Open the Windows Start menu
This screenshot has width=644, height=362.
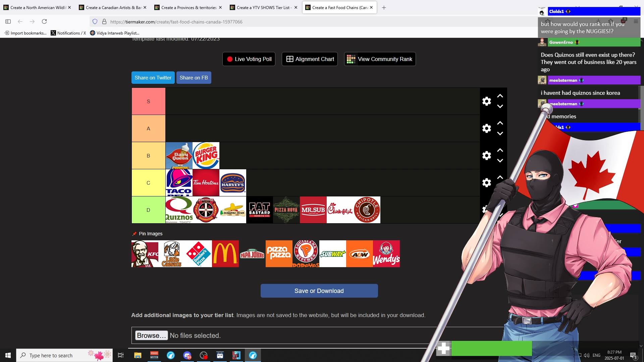point(8,355)
